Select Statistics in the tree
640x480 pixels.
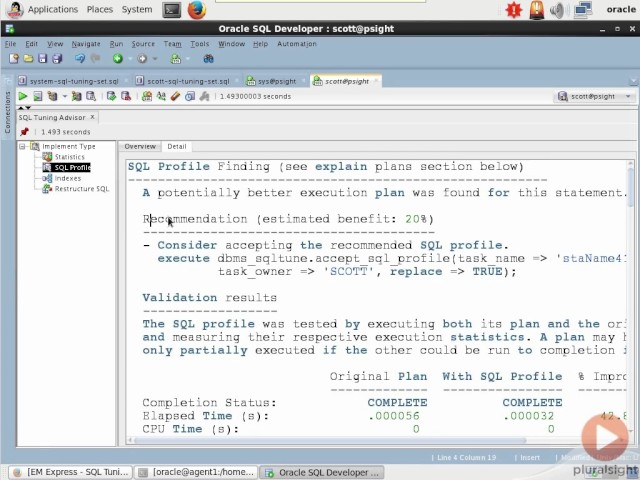[69, 157]
